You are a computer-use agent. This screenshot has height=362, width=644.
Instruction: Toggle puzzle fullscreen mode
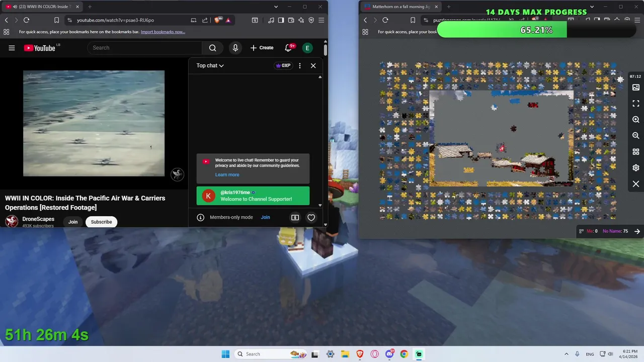click(x=636, y=104)
